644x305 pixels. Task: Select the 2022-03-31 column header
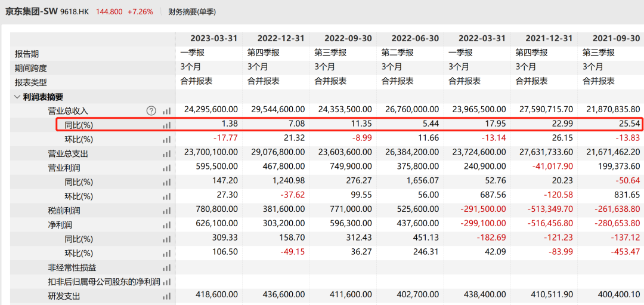482,38
